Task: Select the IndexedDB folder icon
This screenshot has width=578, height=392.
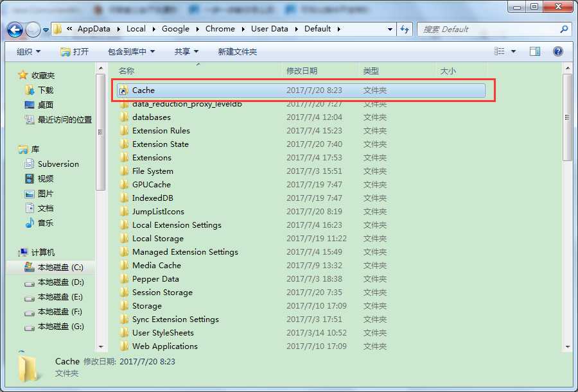Action: (124, 198)
